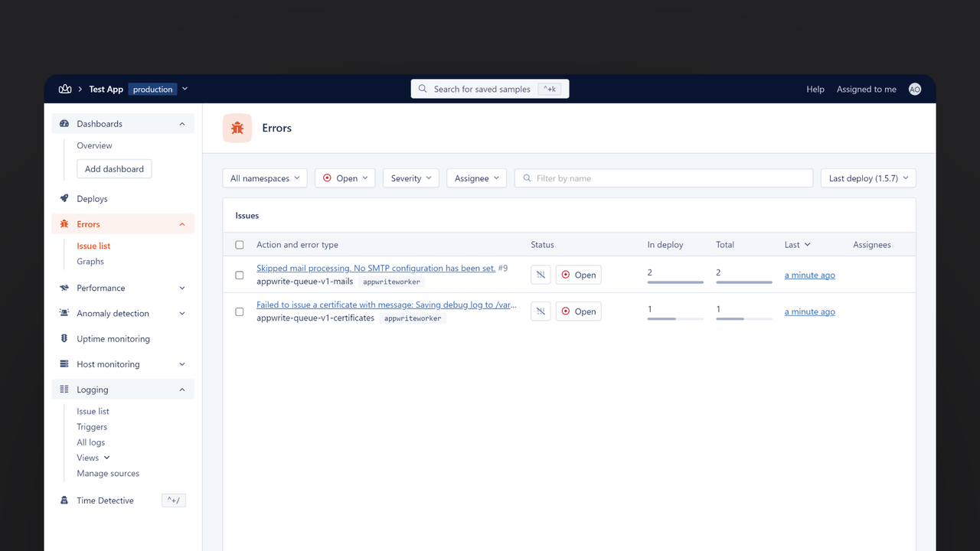Open Issue list under Logging

93,412
